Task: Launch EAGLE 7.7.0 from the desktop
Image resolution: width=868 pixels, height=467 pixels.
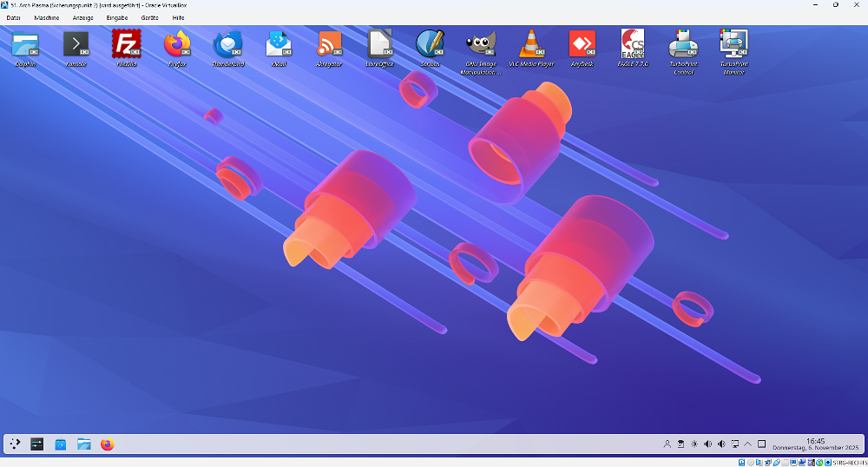Action: (x=633, y=43)
